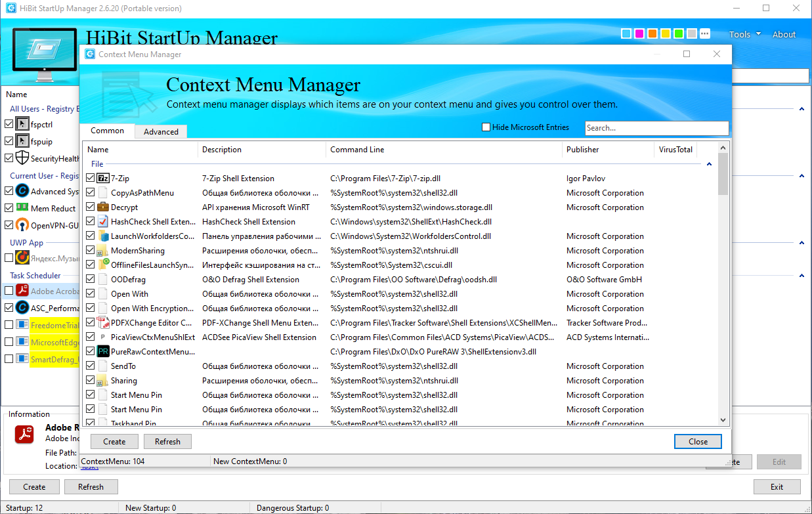Image resolution: width=812 pixels, height=514 pixels.
Task: Click the Adobe Acrobat task icon
Action: click(22, 291)
